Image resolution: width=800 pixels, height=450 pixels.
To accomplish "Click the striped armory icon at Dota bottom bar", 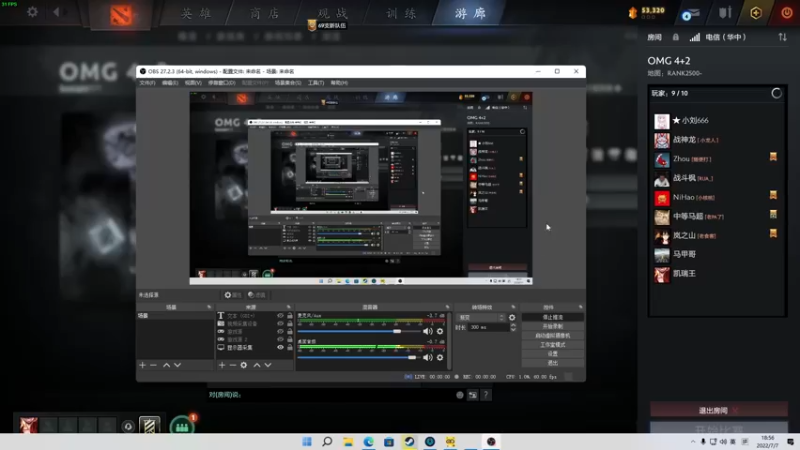I will click(x=149, y=425).
